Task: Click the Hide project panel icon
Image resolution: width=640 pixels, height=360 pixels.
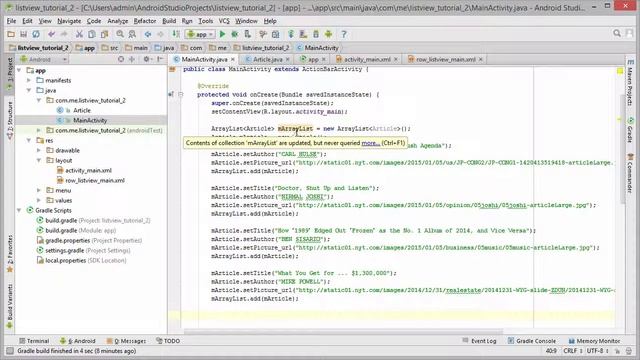Action: (160, 59)
